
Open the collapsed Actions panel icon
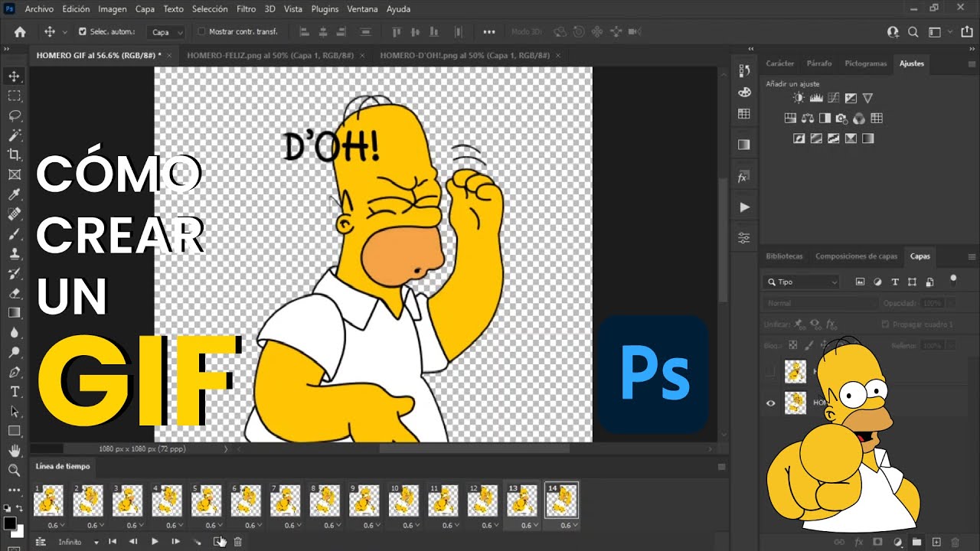[x=744, y=207]
